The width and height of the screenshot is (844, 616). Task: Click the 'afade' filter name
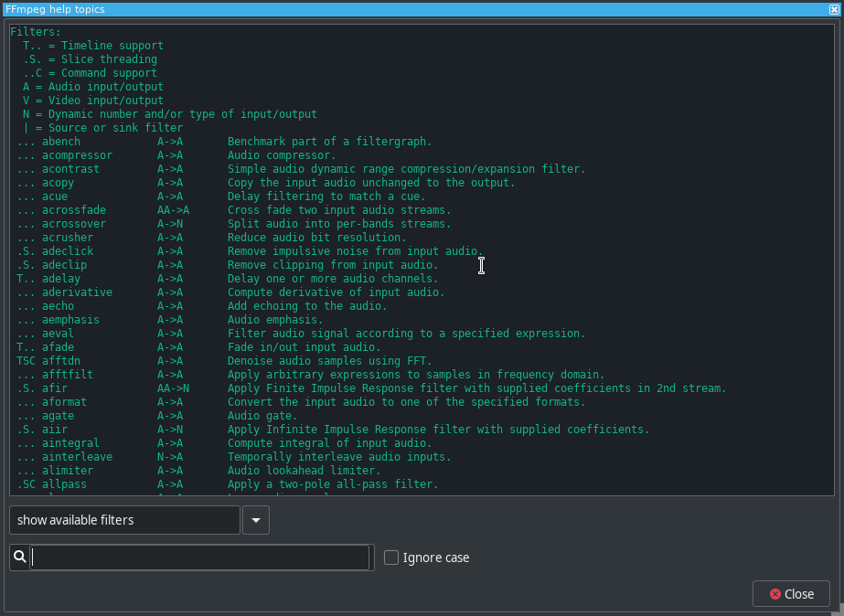59,347
